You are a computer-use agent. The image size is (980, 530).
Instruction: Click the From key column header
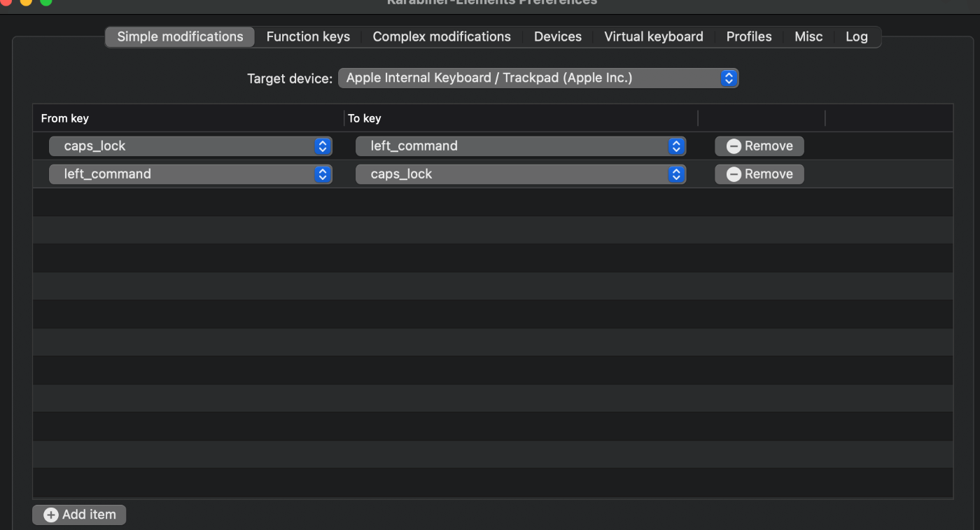click(65, 118)
